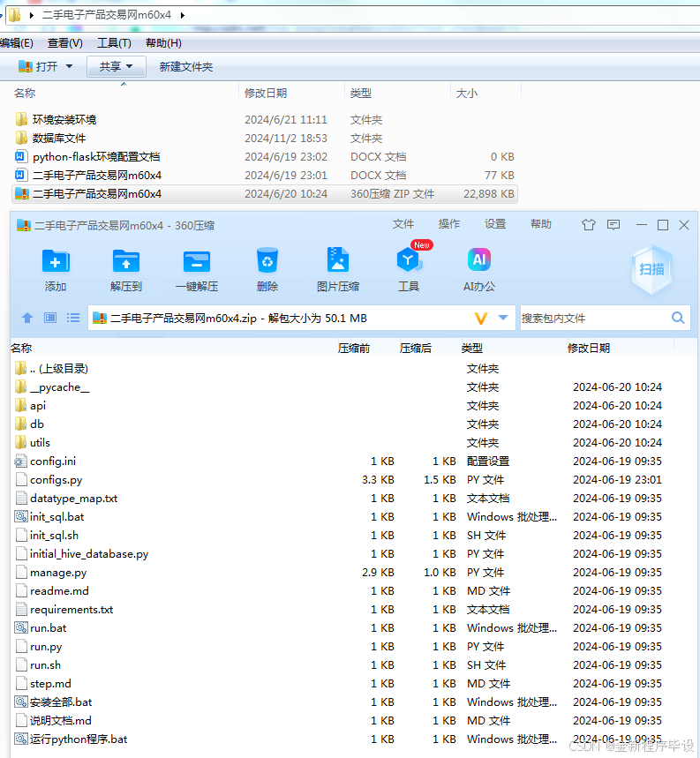
Task: Go up one level with the blue arrow
Action: tap(27, 318)
